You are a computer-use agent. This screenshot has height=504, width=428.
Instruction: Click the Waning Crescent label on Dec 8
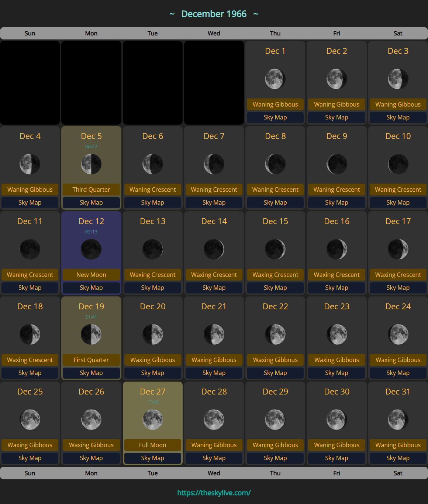pos(275,190)
